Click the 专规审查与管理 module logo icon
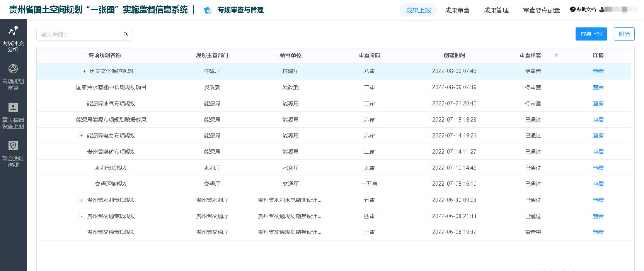644x271 pixels. tap(208, 10)
